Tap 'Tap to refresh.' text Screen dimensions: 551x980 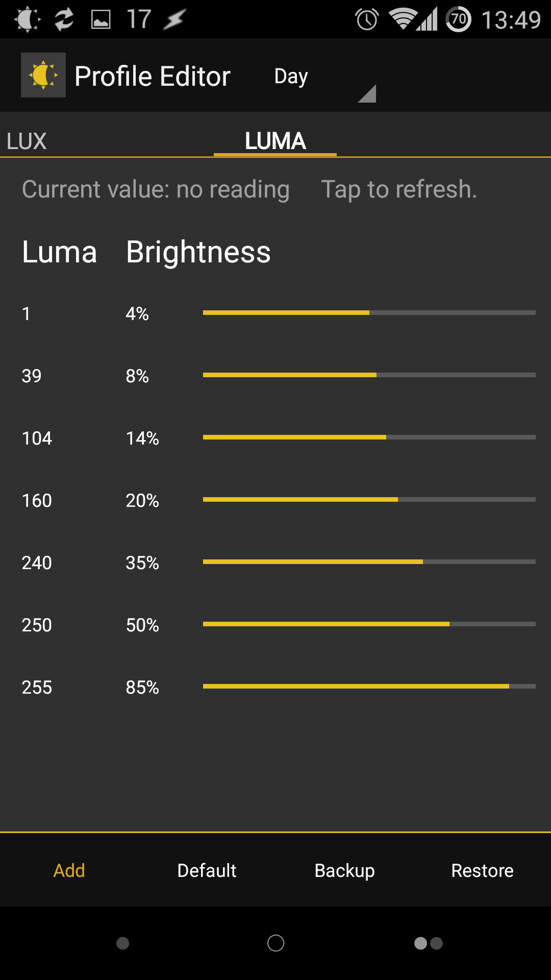399,189
